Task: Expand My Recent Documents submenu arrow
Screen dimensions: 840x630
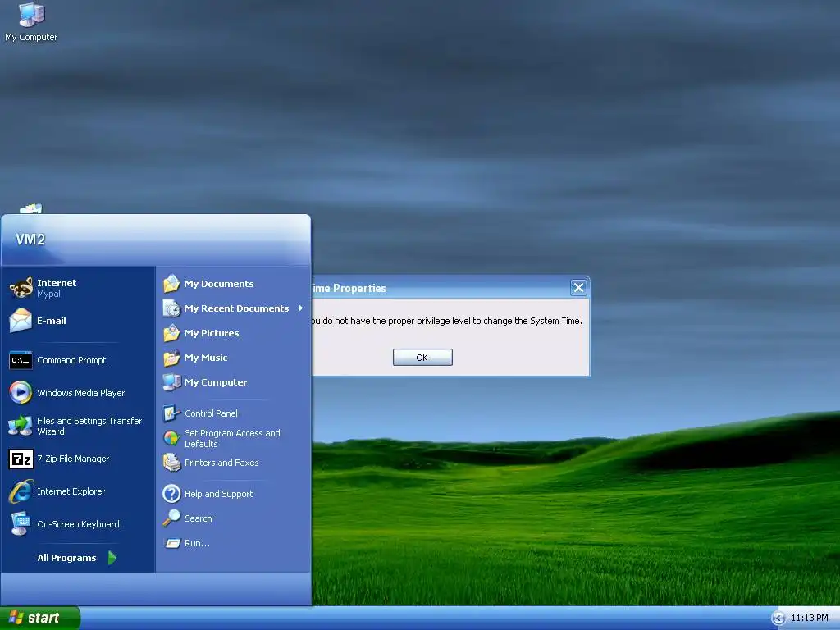Action: (301, 308)
